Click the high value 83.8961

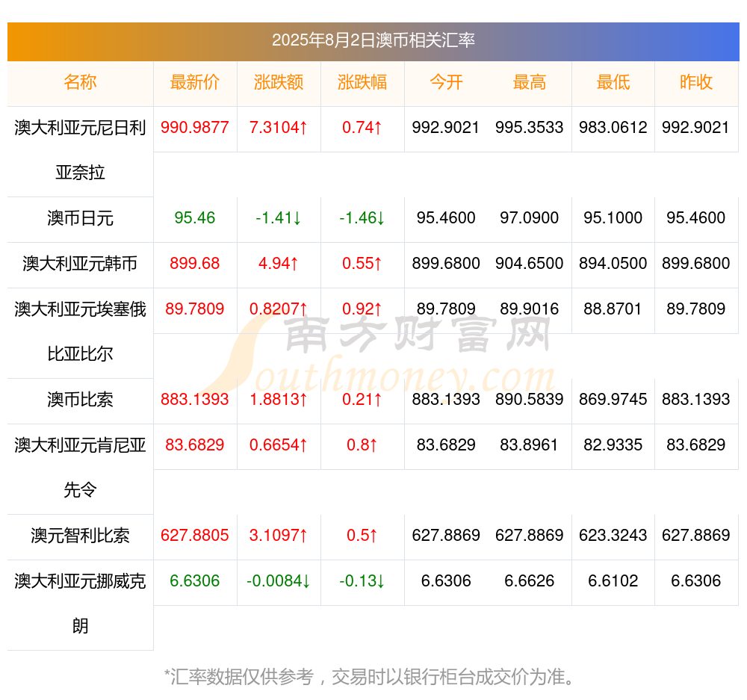(530, 445)
